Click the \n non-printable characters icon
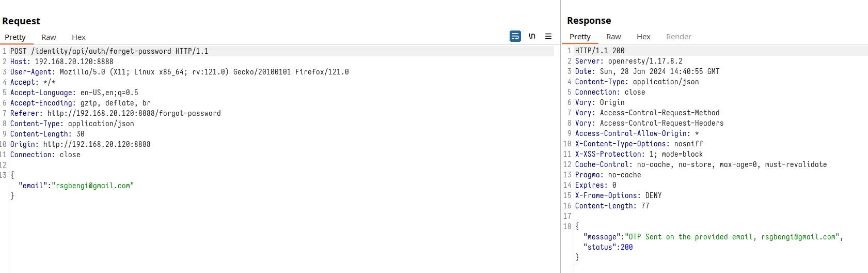Image resolution: width=868 pixels, height=273 pixels. click(532, 36)
